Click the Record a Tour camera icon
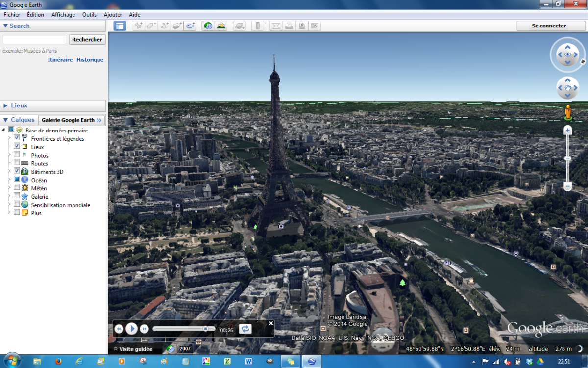588x368 pixels. 190,26
